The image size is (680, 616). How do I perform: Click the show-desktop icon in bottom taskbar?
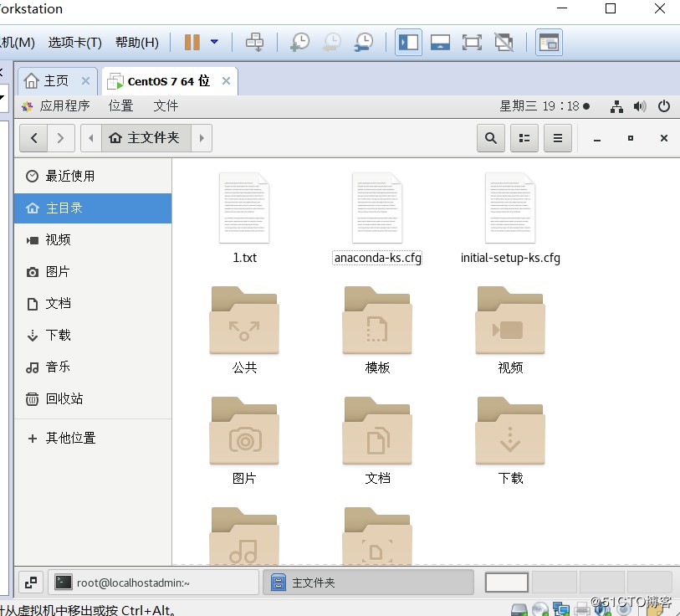tap(31, 583)
